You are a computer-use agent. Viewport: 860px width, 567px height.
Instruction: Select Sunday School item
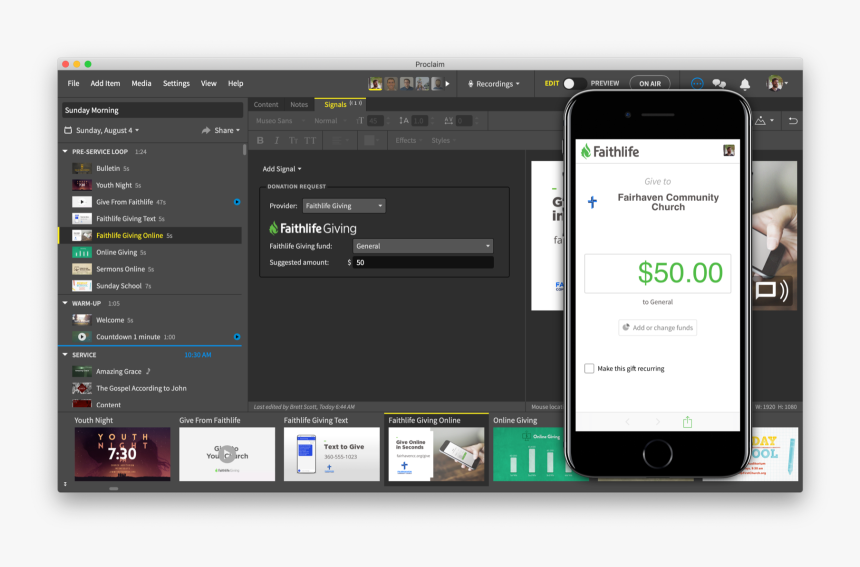point(151,286)
